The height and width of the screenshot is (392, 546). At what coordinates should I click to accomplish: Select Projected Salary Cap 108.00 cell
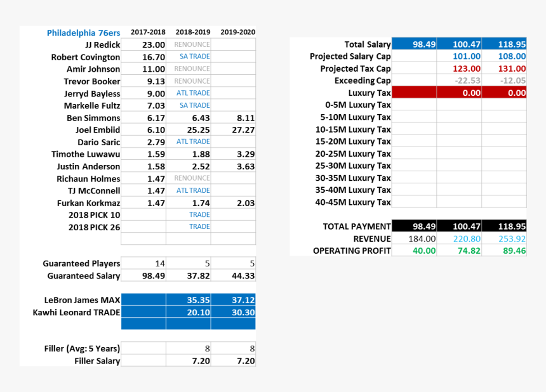504,56
